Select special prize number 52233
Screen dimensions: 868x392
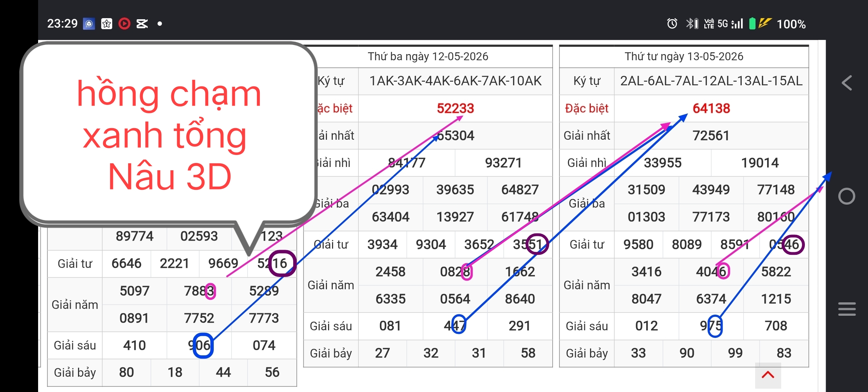point(455,108)
